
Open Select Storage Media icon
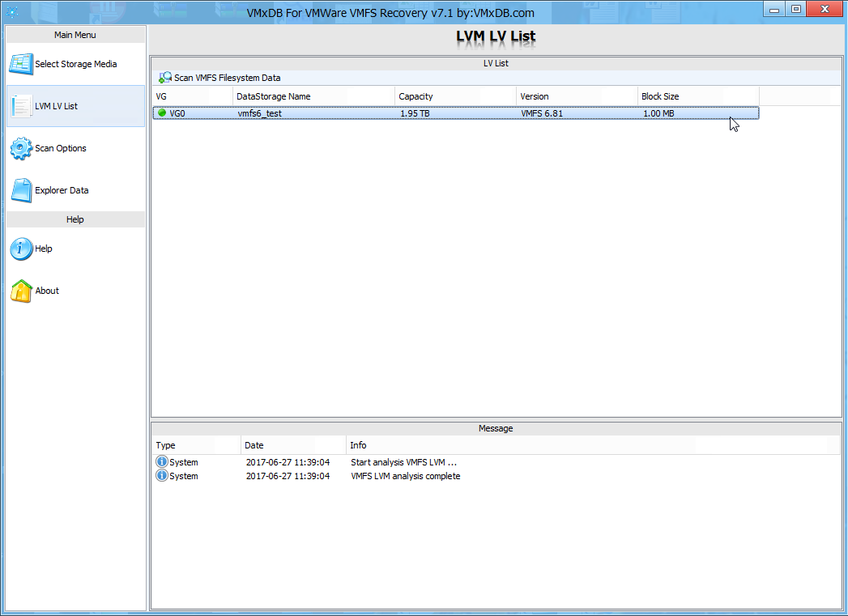coord(21,64)
